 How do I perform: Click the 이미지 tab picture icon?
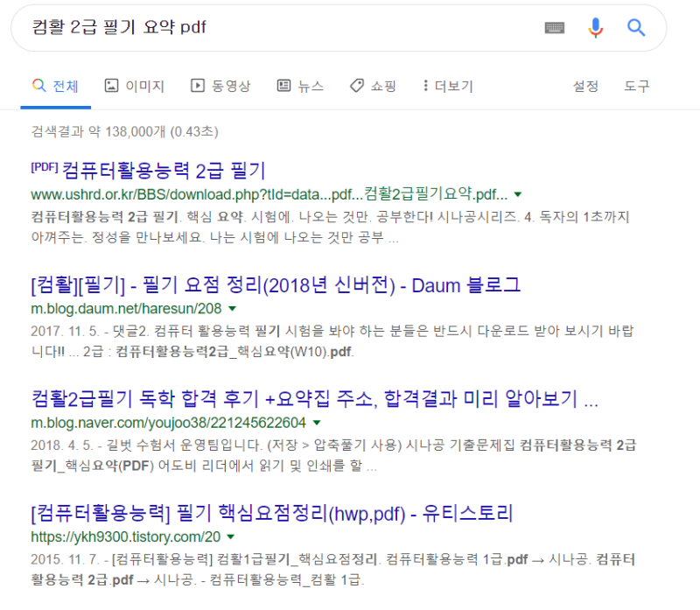pos(111,85)
